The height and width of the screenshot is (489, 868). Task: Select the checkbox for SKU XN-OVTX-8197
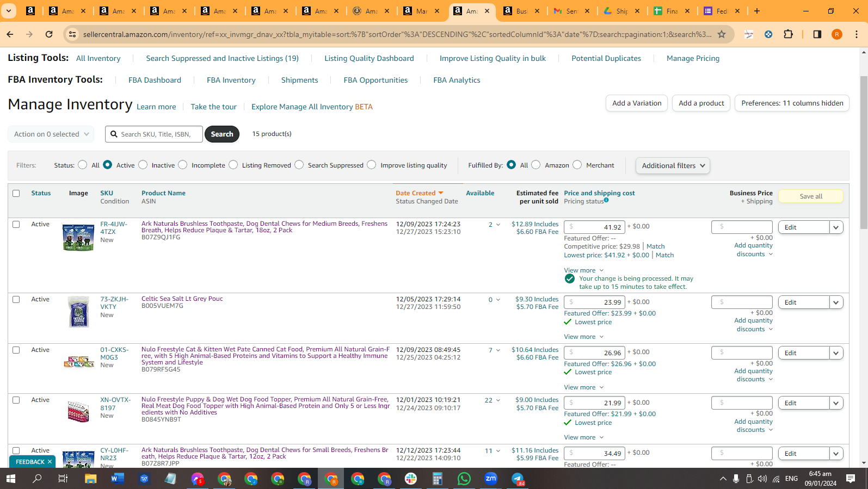click(16, 400)
